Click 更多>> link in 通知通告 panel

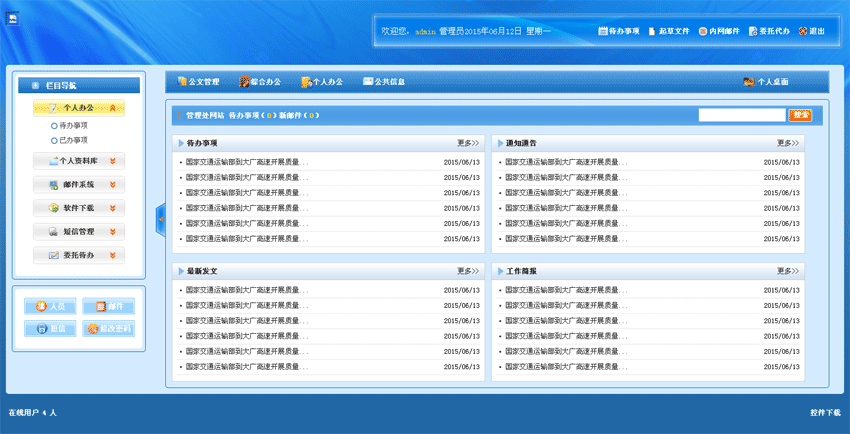788,143
